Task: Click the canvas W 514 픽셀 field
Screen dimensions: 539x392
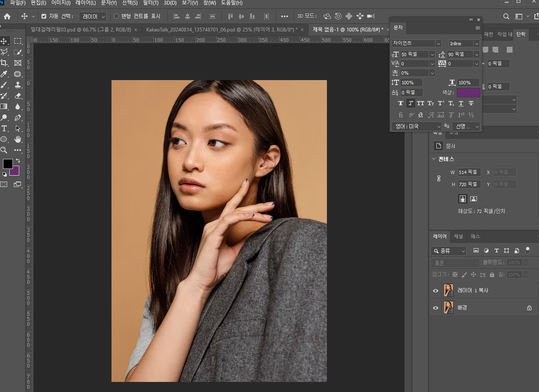Action: (x=469, y=172)
